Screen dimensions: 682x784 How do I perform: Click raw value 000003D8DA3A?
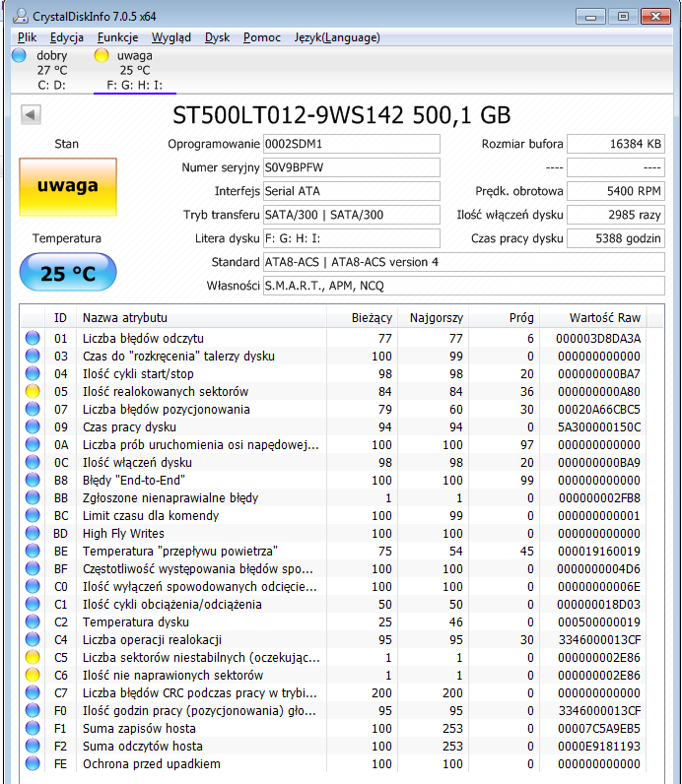[x=598, y=339]
